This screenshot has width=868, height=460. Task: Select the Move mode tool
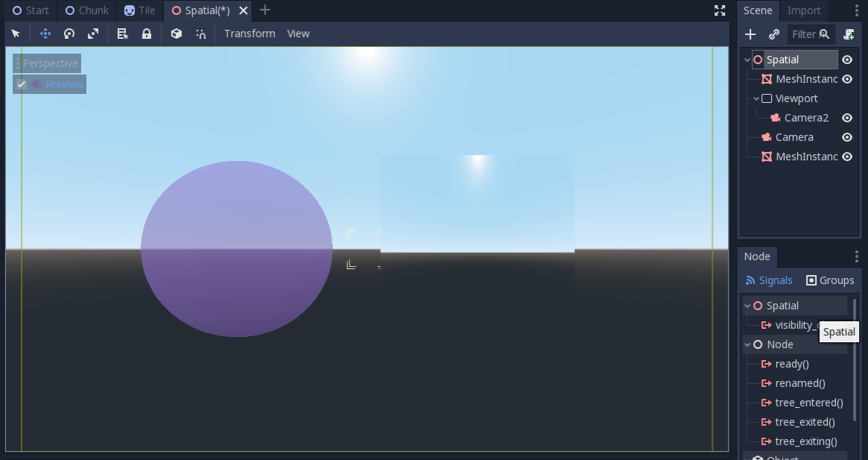(x=45, y=34)
